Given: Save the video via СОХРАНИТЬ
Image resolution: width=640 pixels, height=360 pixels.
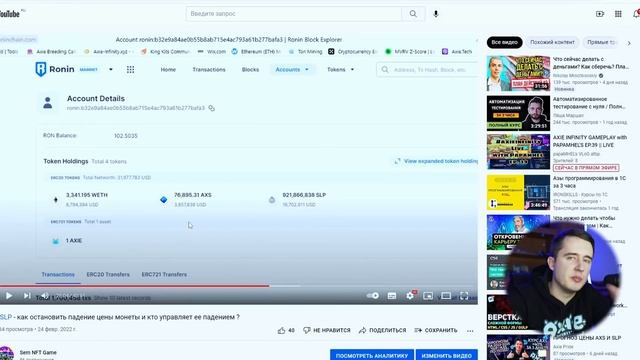Looking at the screenshot, I should coord(436,330).
